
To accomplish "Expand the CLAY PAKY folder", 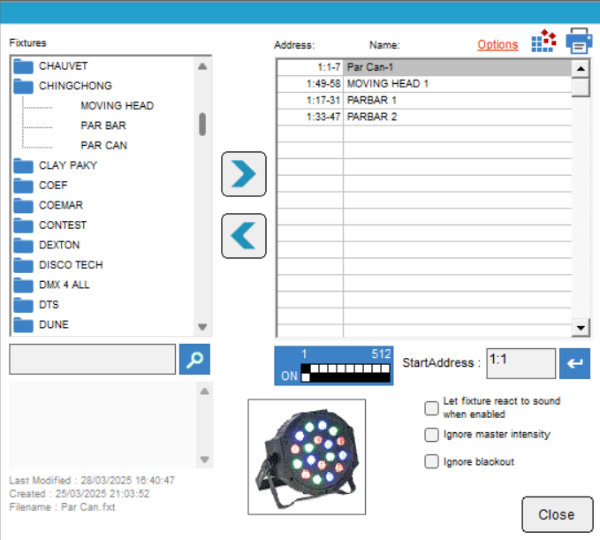I will (23, 166).
